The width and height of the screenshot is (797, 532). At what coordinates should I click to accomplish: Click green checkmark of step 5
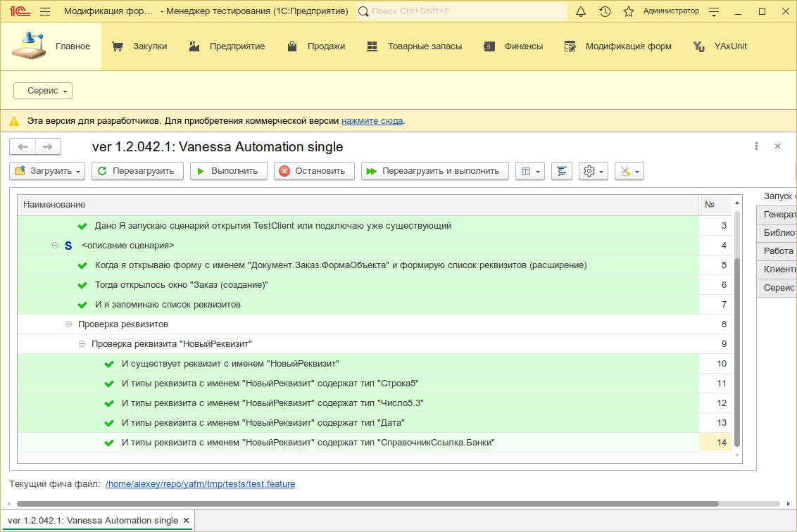[x=82, y=265]
